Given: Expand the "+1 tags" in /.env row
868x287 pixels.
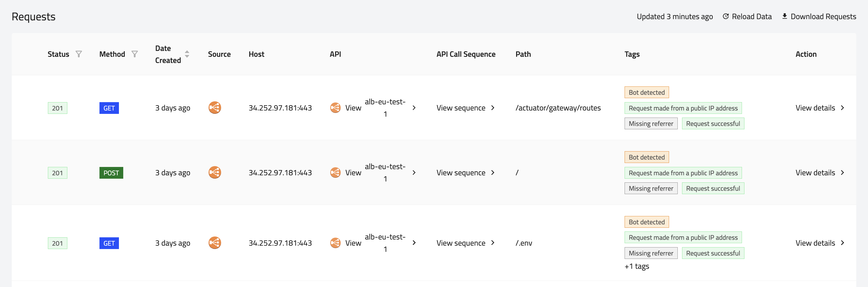Looking at the screenshot, I should click(x=637, y=266).
